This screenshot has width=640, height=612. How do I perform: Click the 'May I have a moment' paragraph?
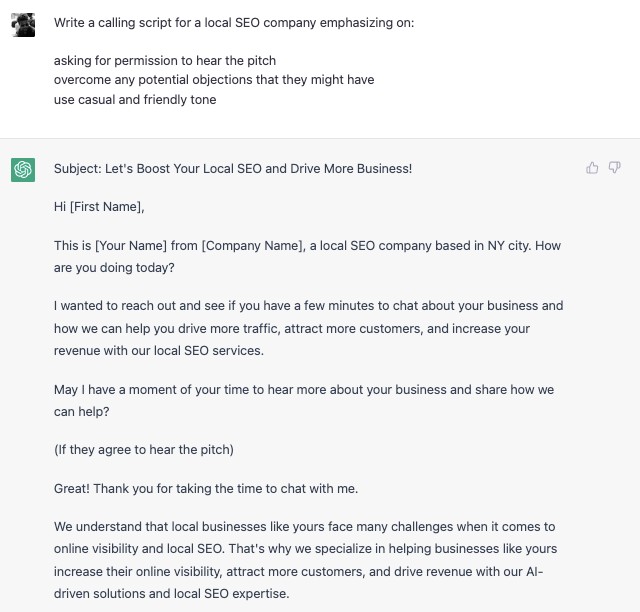click(x=304, y=401)
